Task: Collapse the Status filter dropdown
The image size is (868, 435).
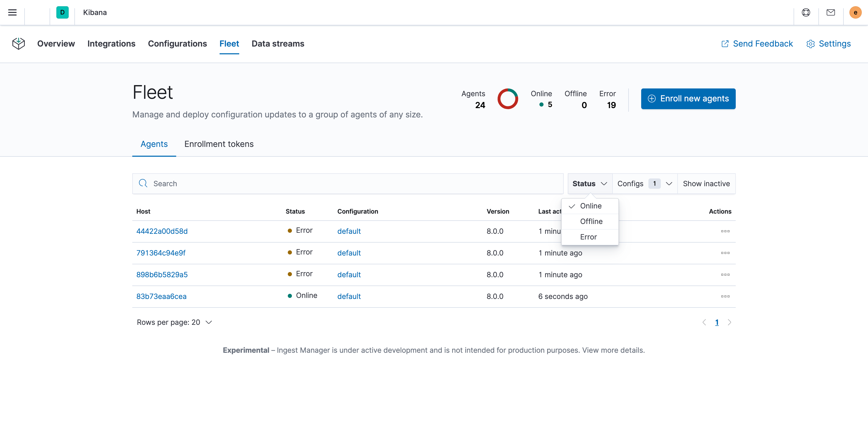Action: point(589,183)
